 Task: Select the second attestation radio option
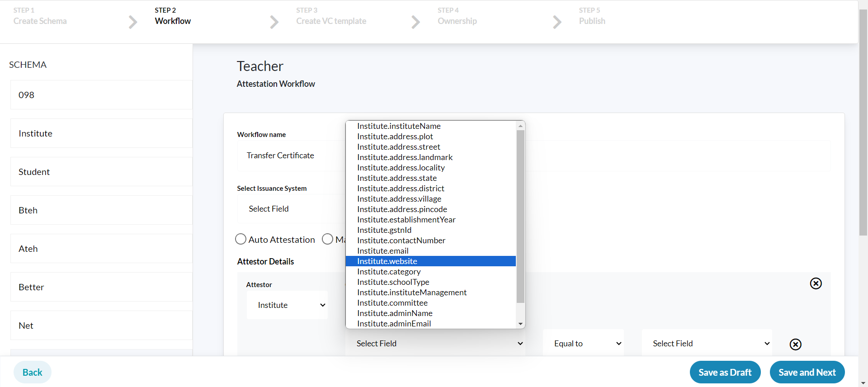tap(327, 239)
